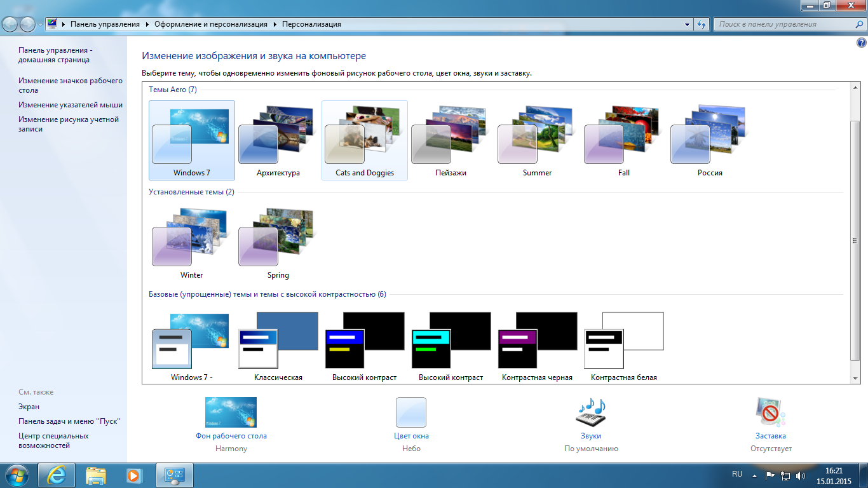Open Windows Media Player from taskbar
Screen dimensions: 868x488
point(133,475)
